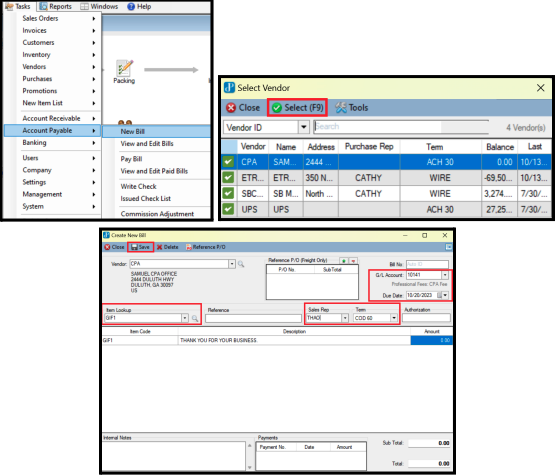The width and height of the screenshot is (555, 476).
Task: Open Tools in Select Vendor window
Action: tap(352, 108)
